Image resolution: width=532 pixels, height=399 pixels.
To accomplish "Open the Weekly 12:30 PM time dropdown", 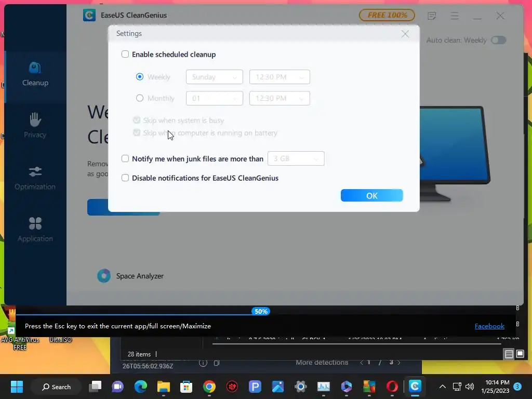I will pos(280,77).
